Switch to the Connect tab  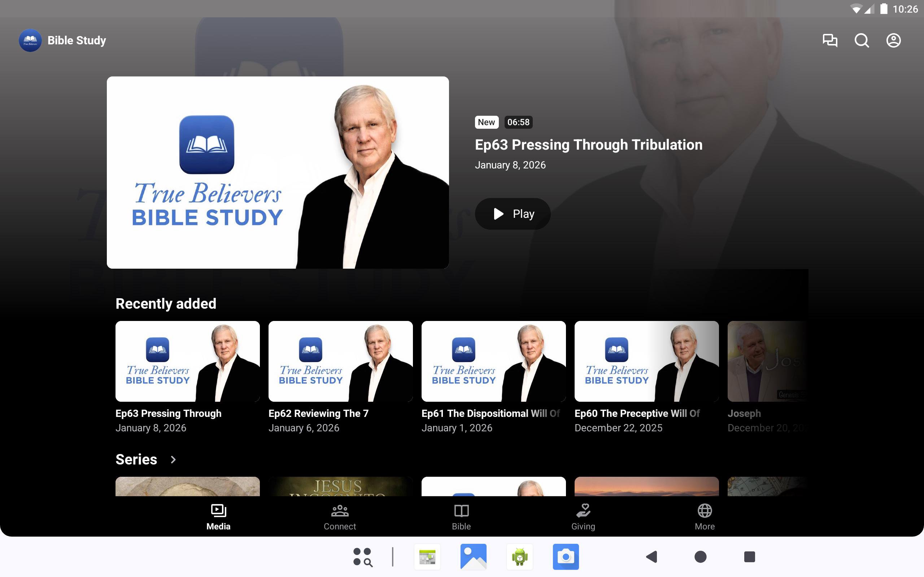point(339,517)
